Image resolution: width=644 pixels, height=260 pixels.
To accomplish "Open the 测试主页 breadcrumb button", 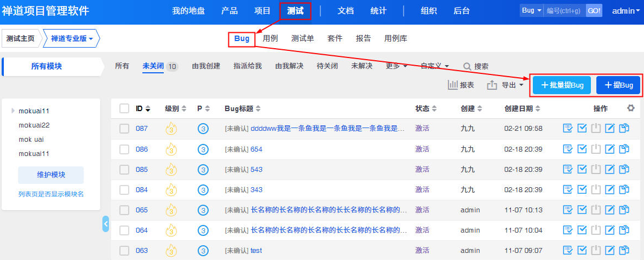I will [21, 39].
